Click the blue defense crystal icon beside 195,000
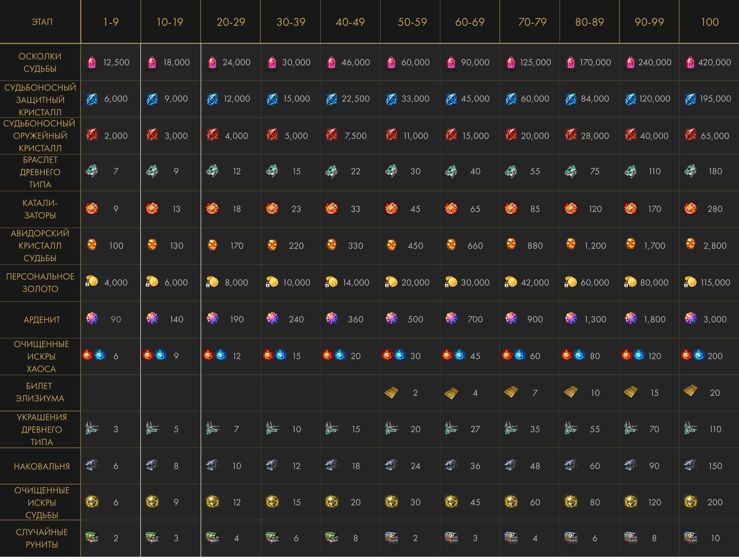Viewport: 739px width, 560px height. 690,99
